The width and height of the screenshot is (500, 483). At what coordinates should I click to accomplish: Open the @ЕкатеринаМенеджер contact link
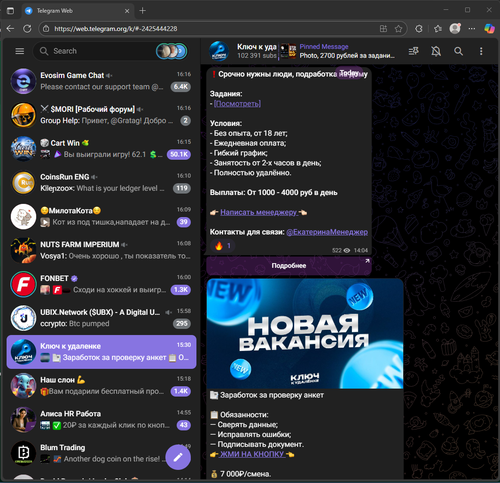pyautogui.click(x=327, y=232)
